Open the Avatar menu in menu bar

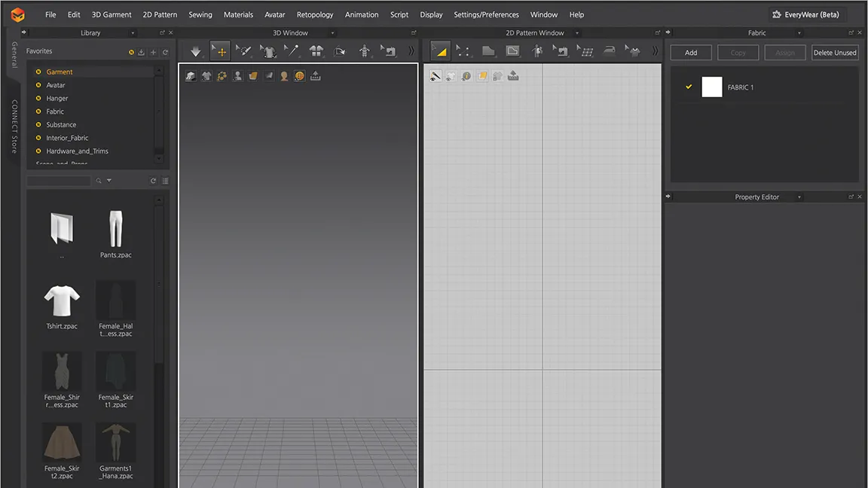(275, 14)
